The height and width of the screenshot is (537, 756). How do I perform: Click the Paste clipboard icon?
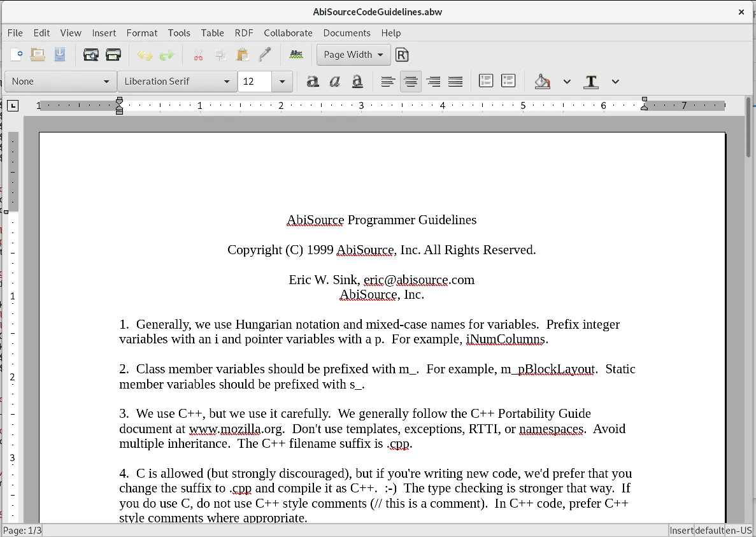coord(243,55)
